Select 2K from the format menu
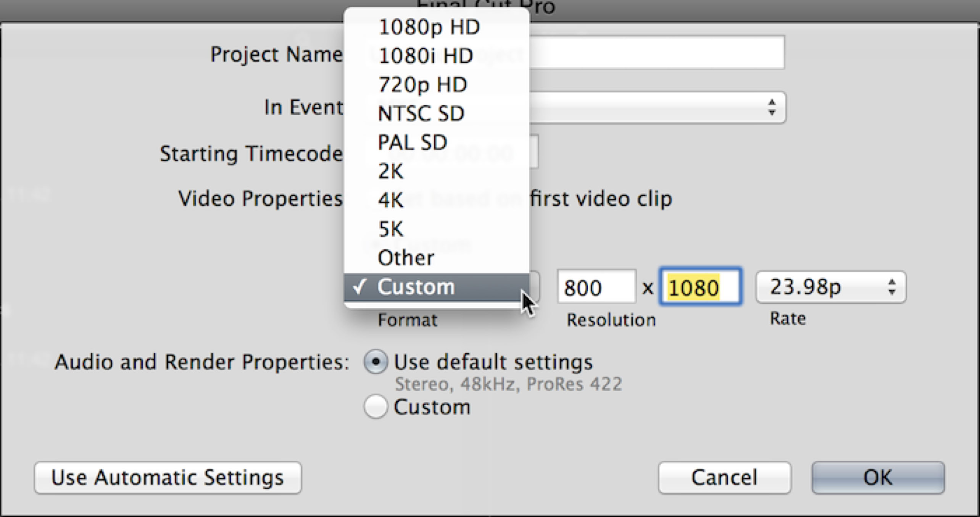Image resolution: width=980 pixels, height=517 pixels. click(x=390, y=171)
